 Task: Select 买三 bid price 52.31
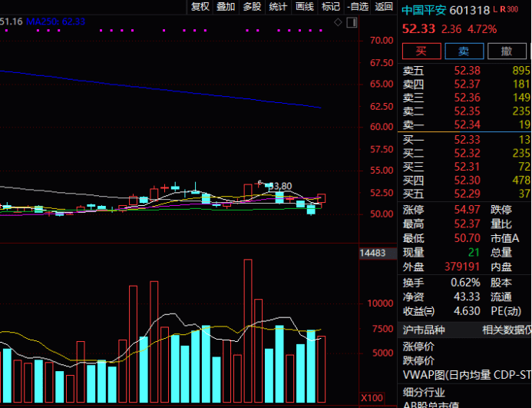[x=468, y=167]
